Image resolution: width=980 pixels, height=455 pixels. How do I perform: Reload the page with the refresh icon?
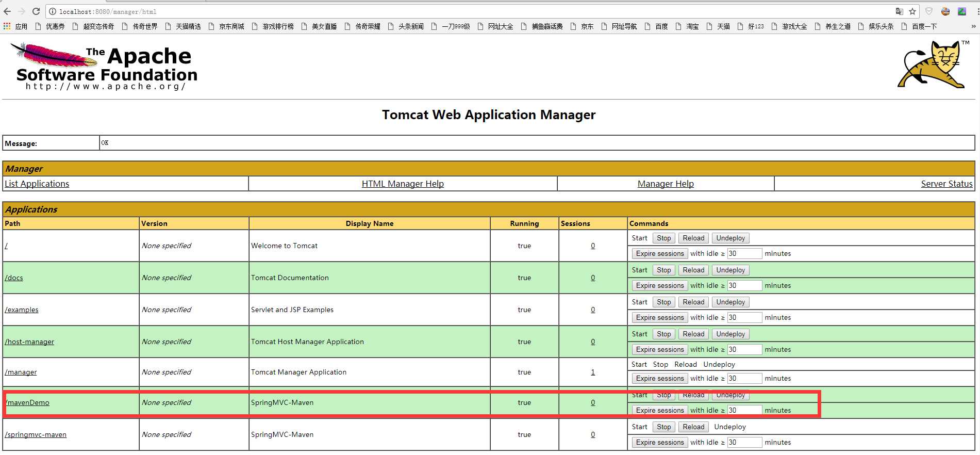[x=36, y=11]
